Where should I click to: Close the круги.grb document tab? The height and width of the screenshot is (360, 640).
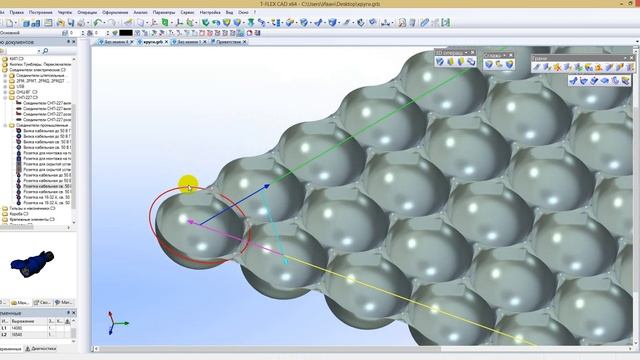(167, 42)
